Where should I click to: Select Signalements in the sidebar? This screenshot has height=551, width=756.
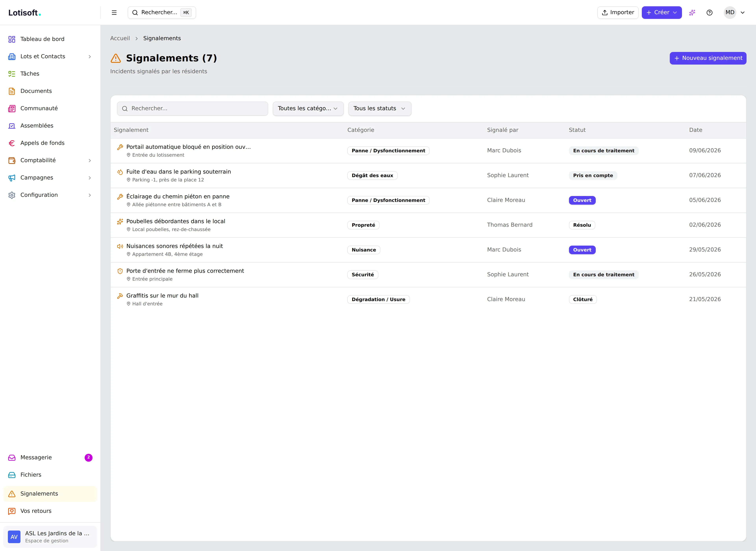[50, 494]
